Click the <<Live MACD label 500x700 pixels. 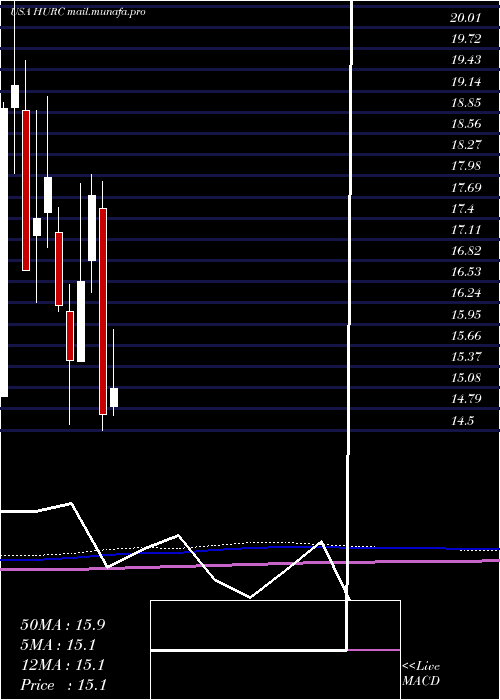point(421,674)
